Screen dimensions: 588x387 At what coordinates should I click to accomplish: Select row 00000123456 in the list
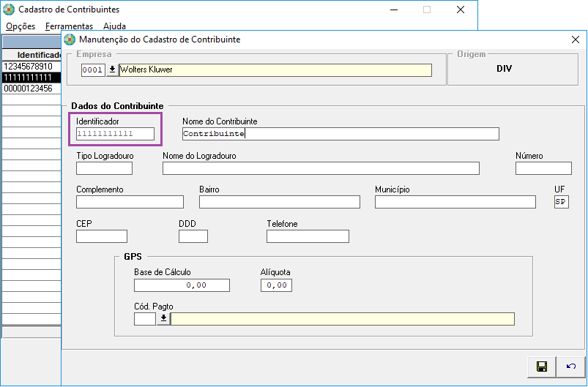click(x=31, y=89)
